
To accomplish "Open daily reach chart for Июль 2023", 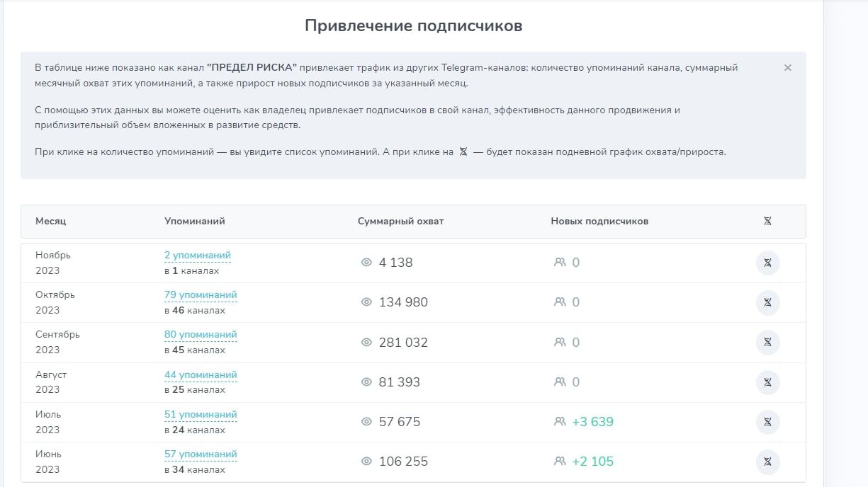I will click(x=768, y=422).
